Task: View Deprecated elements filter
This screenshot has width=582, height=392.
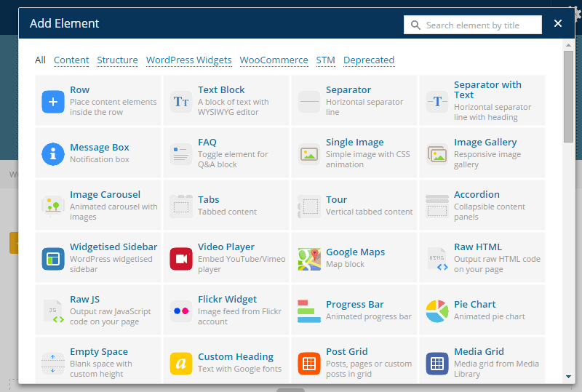Action: click(369, 60)
